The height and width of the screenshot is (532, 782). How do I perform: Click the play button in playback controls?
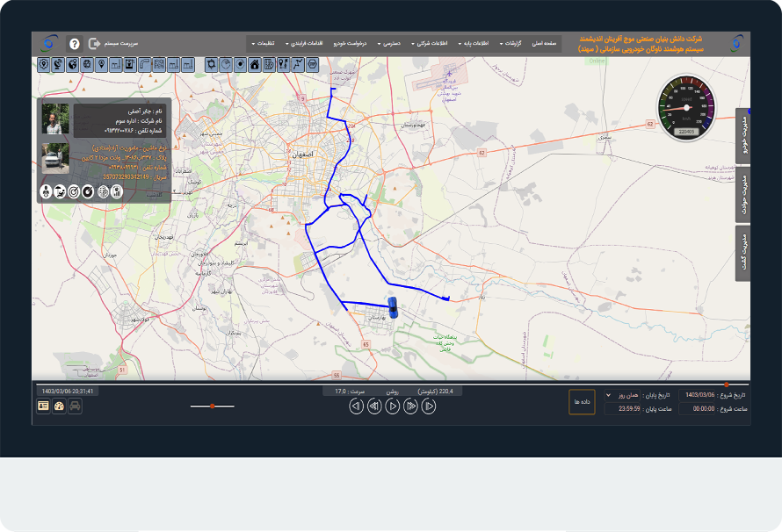pos(393,406)
